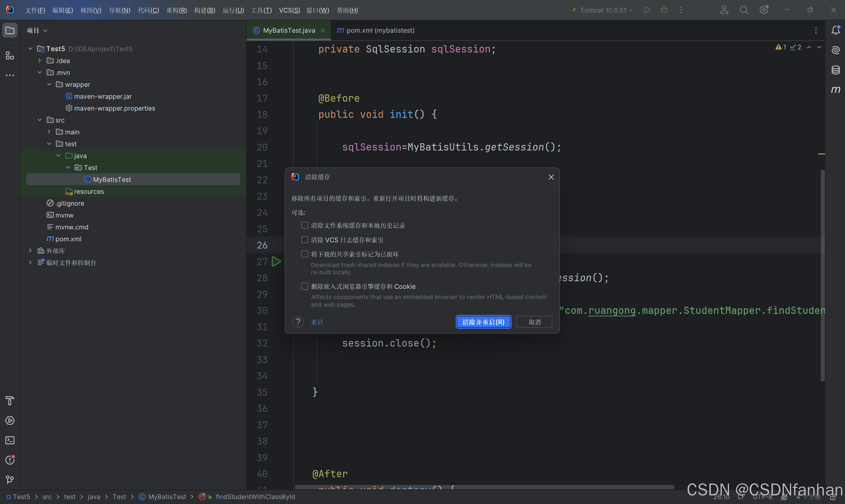Click the gutter run arrow at line 27
The width and height of the screenshot is (845, 504).
[276, 261]
